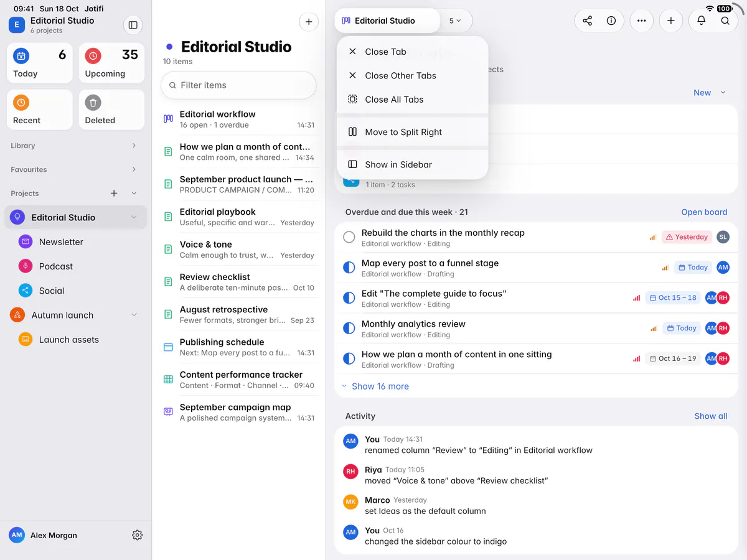The width and height of the screenshot is (747, 560).
Task: Select the Newsletter project icon
Action: tap(26, 242)
